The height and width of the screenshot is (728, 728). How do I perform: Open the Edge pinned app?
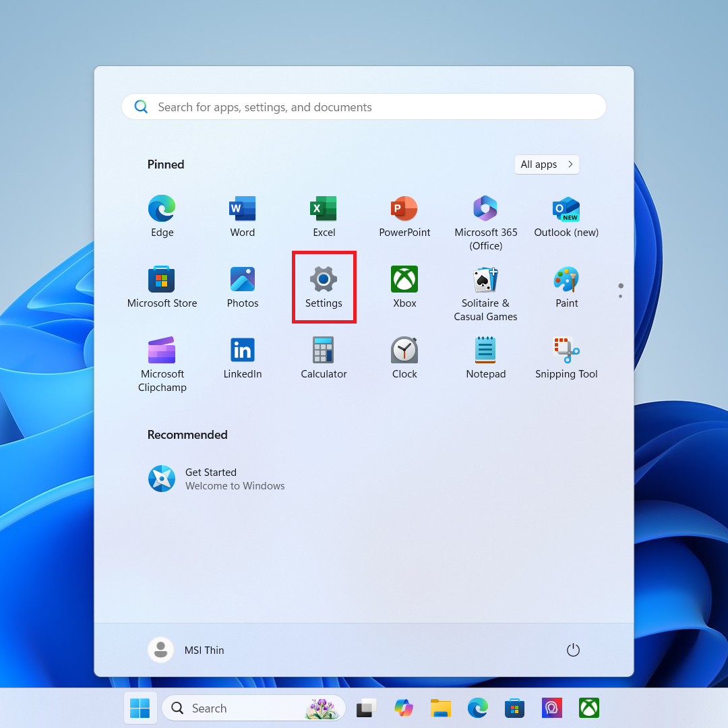click(162, 216)
